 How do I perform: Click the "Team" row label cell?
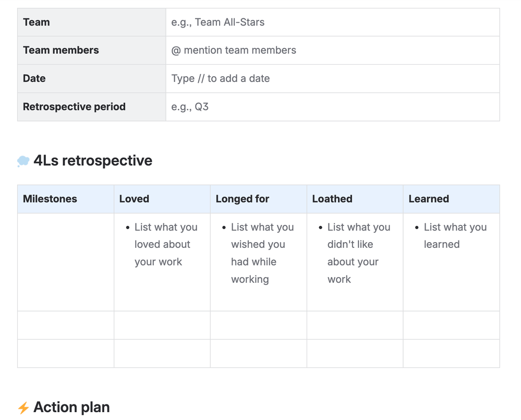click(x=37, y=22)
